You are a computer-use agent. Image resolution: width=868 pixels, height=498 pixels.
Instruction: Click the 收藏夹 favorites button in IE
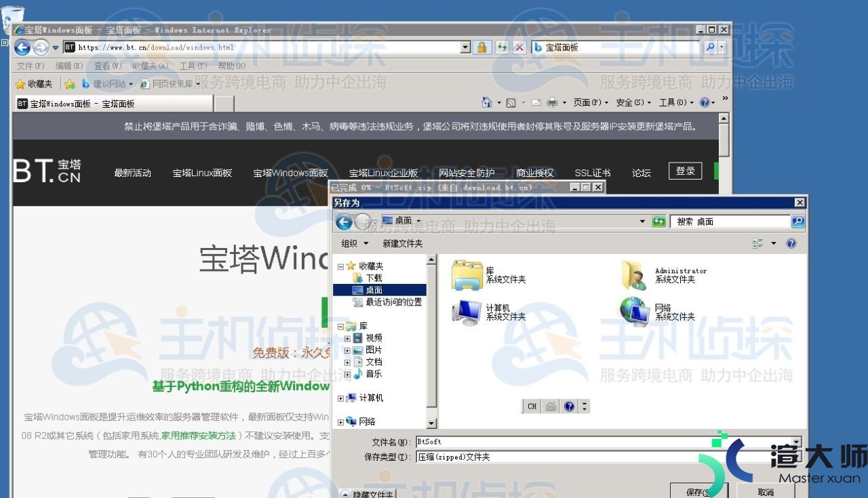(34, 84)
